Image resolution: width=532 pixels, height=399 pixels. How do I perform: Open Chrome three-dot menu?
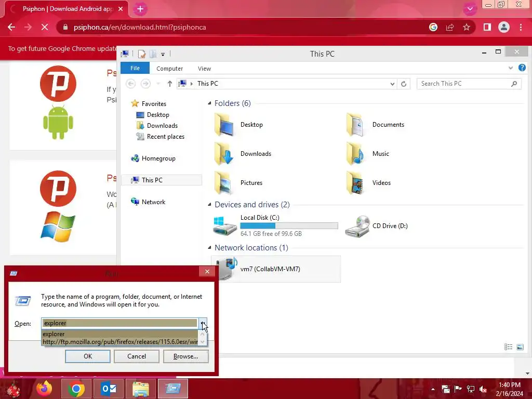[521, 27]
